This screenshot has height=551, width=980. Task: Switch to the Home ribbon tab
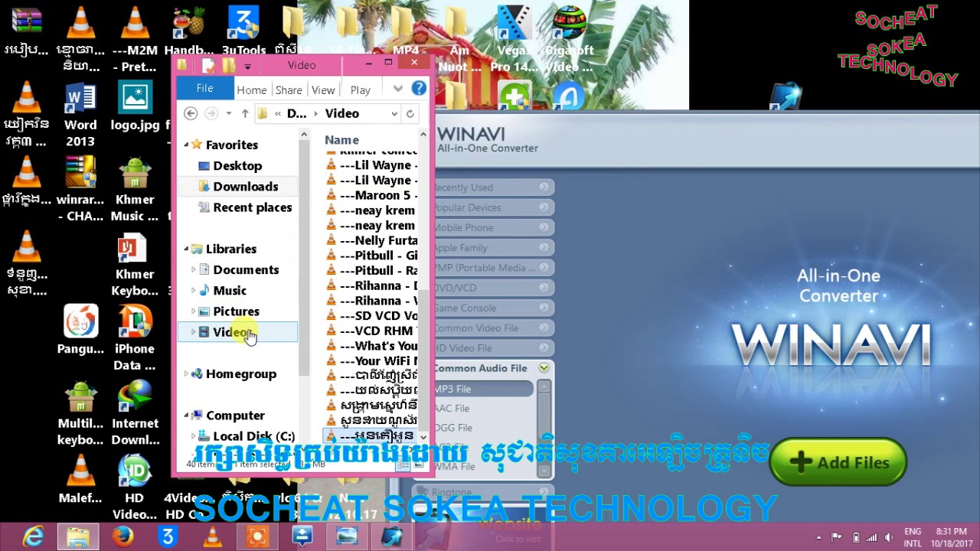click(x=252, y=90)
